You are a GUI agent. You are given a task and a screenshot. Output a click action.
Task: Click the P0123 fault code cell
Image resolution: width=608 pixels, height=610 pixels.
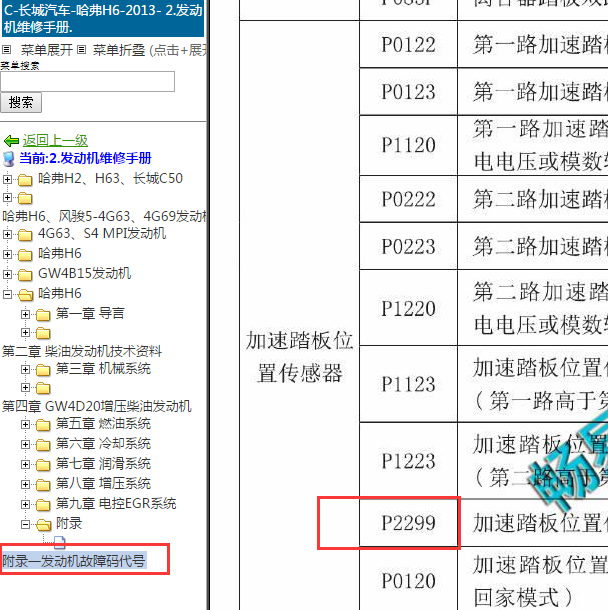(x=408, y=92)
